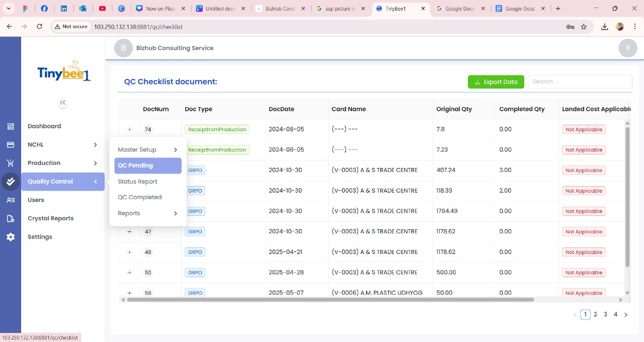644x342 pixels.
Task: Select the Quality Control checkmark icon
Action: pos(11,182)
